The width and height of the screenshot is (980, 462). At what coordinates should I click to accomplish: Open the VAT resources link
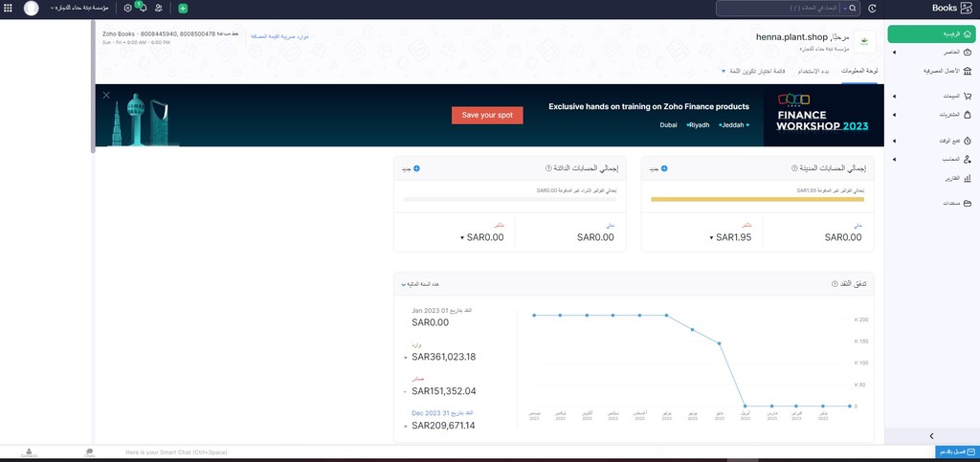tap(279, 36)
